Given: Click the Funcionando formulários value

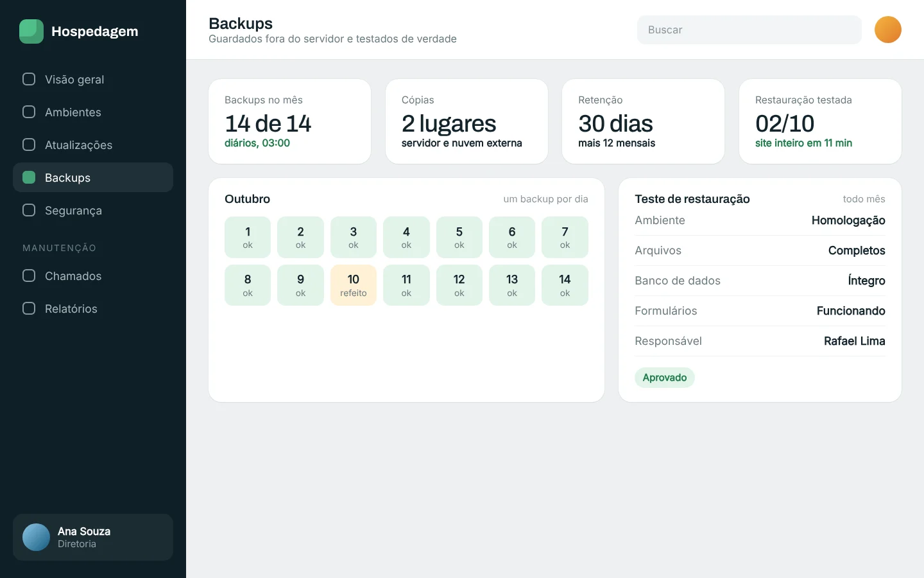Looking at the screenshot, I should click(851, 311).
